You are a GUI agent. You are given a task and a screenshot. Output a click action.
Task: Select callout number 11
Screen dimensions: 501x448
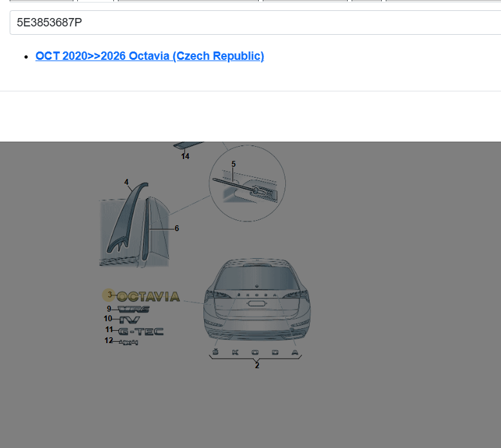point(109,330)
